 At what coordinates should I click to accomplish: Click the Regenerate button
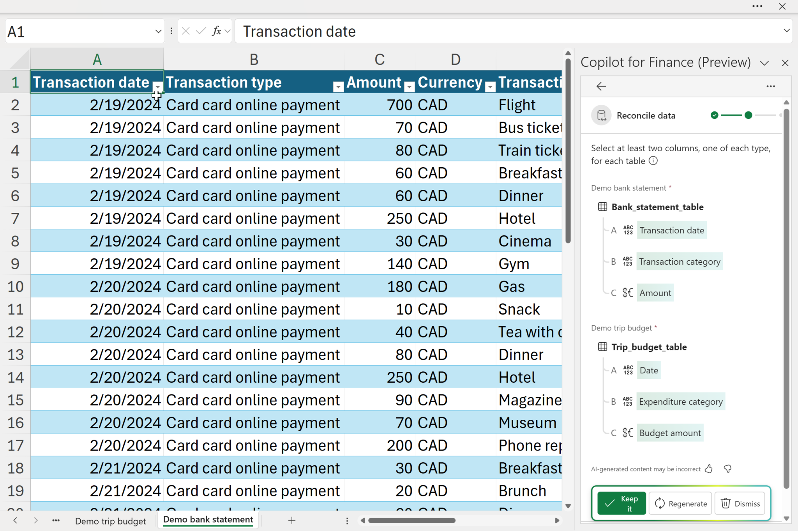pos(680,504)
